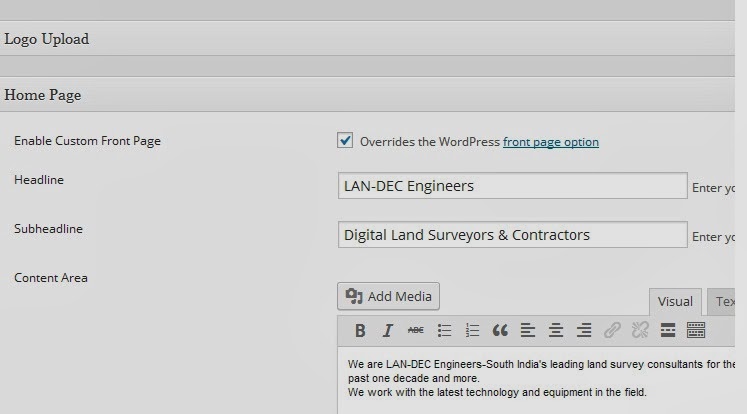Insert or edit link icon
The width and height of the screenshot is (747, 414).
[612, 330]
